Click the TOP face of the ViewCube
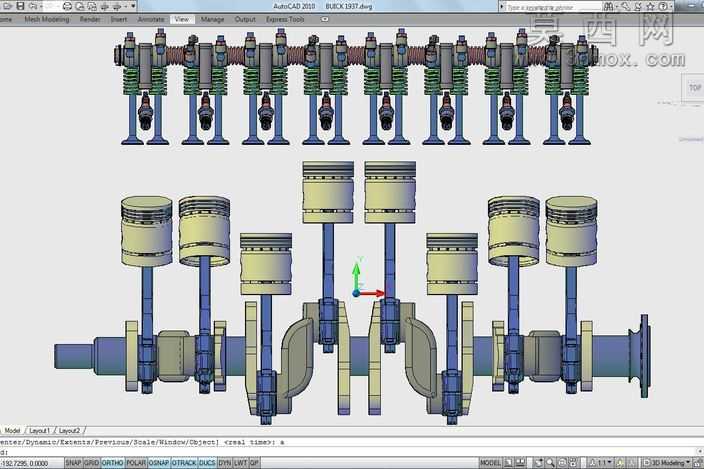 coord(695,88)
